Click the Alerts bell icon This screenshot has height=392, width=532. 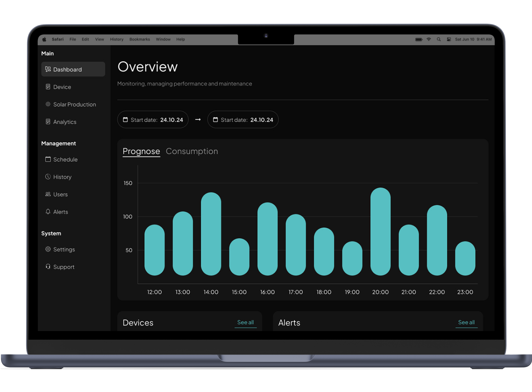pos(48,212)
